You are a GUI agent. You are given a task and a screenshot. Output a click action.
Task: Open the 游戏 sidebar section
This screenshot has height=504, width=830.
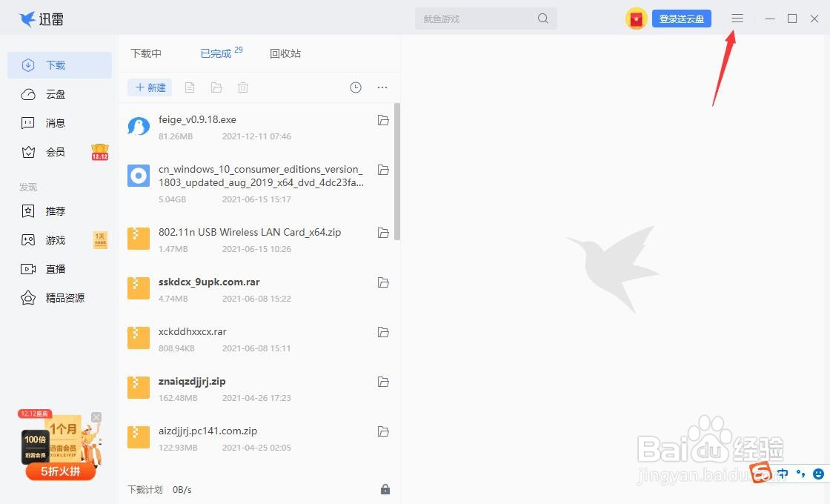click(x=56, y=240)
